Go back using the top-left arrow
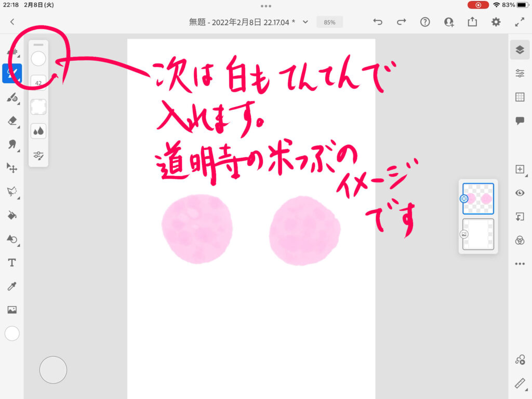532x399 pixels. pyautogui.click(x=12, y=22)
